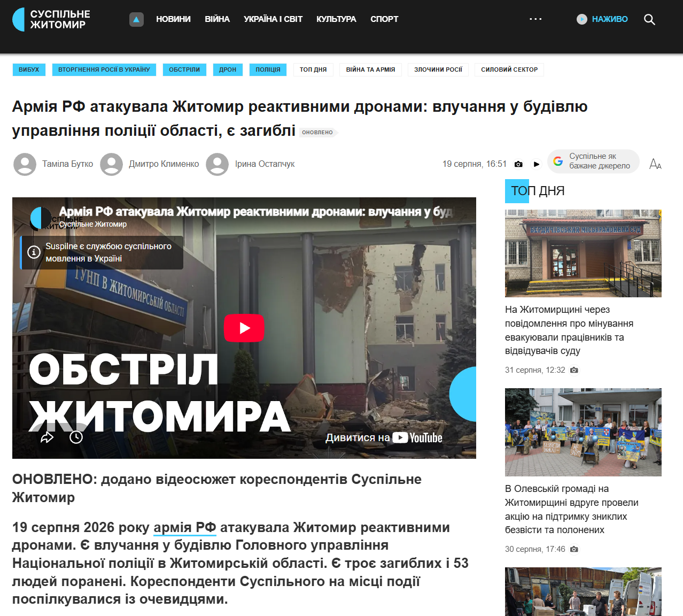Viewport: 683px width, 616px height.
Task: Change font size with Aa icon
Action: point(655,164)
